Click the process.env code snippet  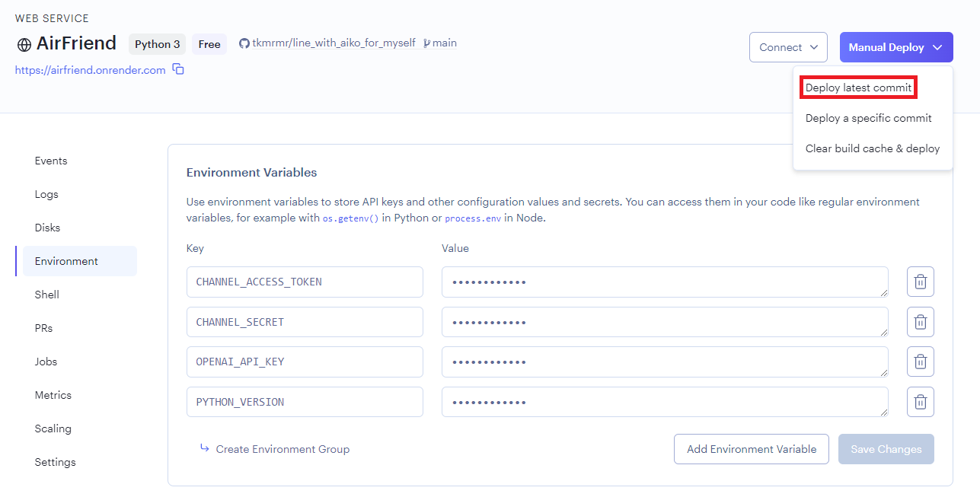pos(473,218)
